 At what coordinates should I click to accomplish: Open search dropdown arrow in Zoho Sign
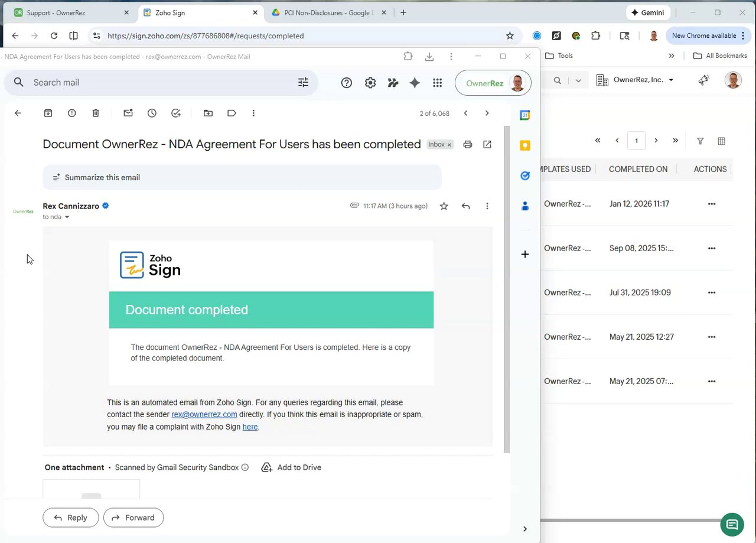point(578,80)
